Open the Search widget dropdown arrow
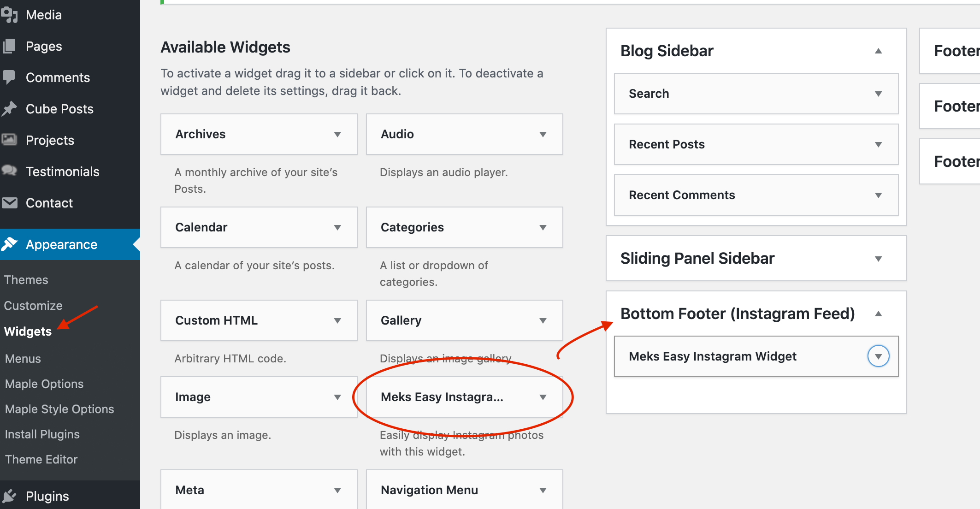The image size is (980, 509). 878,94
